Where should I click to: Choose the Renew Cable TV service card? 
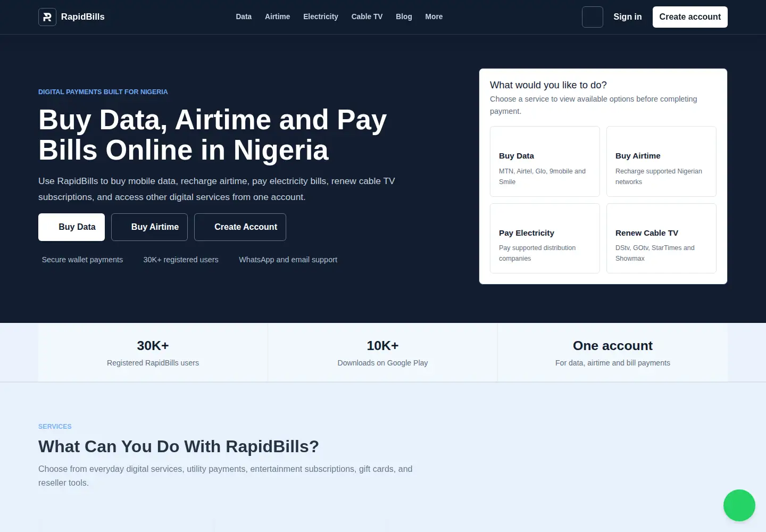click(x=661, y=238)
